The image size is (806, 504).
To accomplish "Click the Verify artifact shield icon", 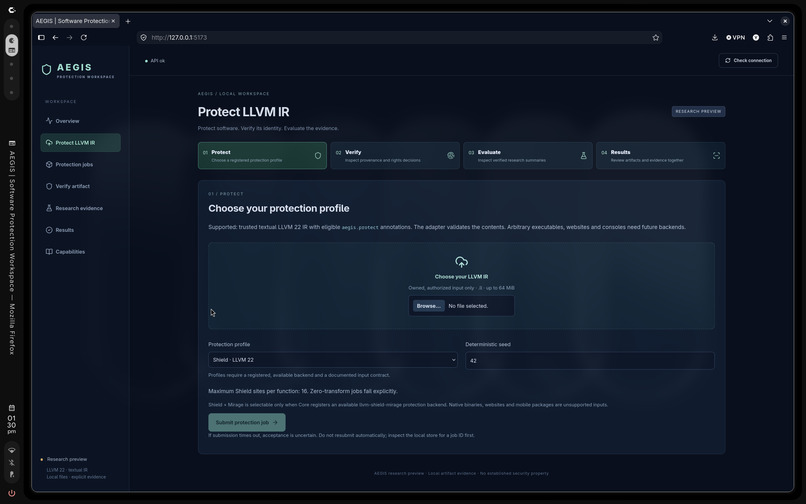I will [x=49, y=186].
